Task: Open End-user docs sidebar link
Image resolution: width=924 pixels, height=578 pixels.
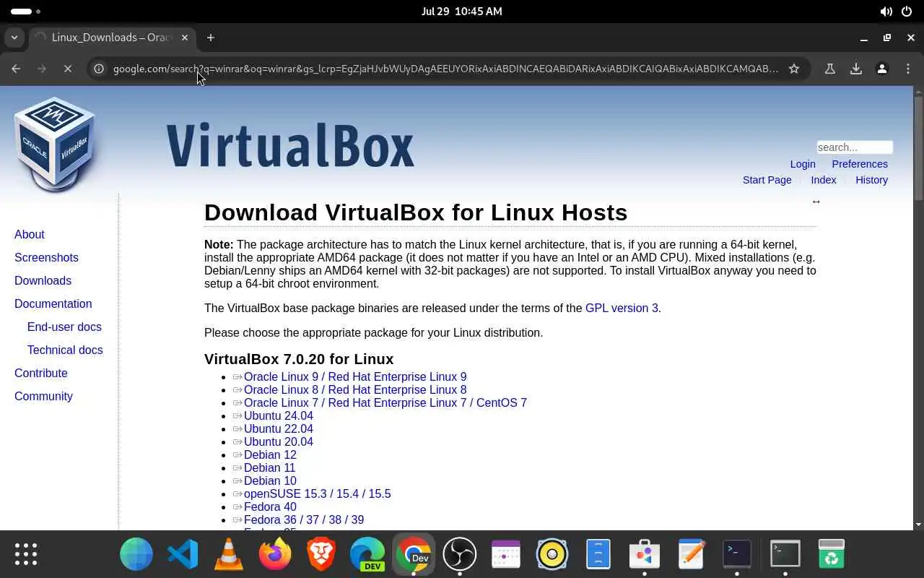Action: tap(64, 327)
